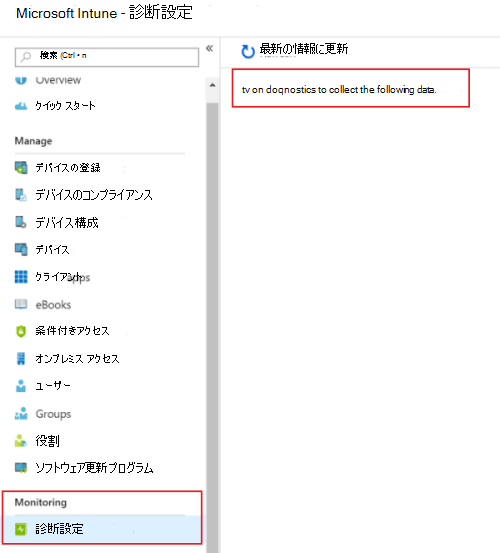Click the 条件付きアクセス shield icon

pyautogui.click(x=21, y=331)
